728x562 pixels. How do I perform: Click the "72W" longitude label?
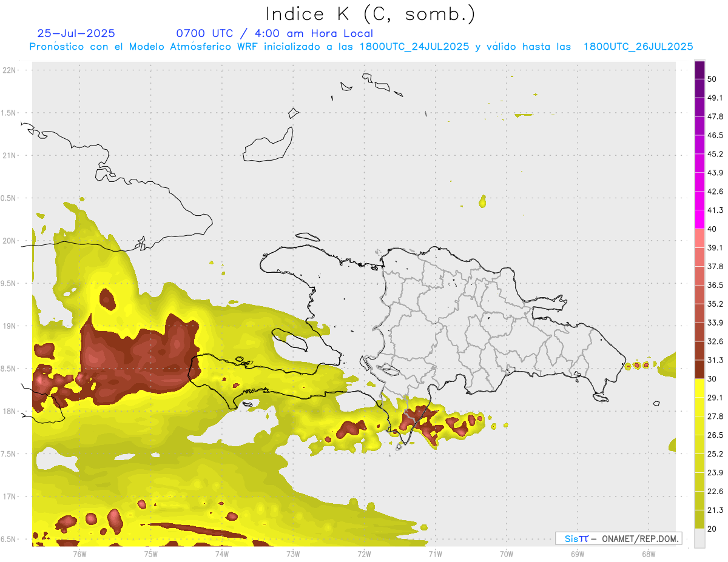point(364,554)
